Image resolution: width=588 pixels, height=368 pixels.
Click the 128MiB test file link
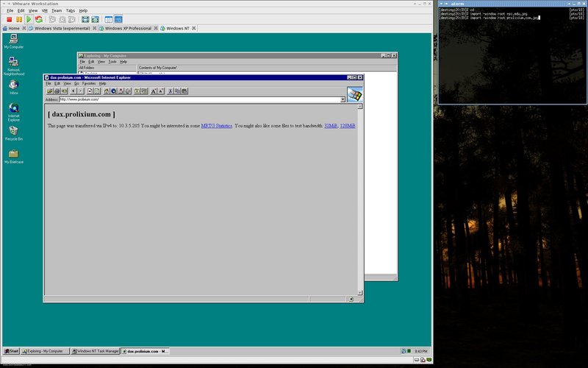pyautogui.click(x=348, y=126)
